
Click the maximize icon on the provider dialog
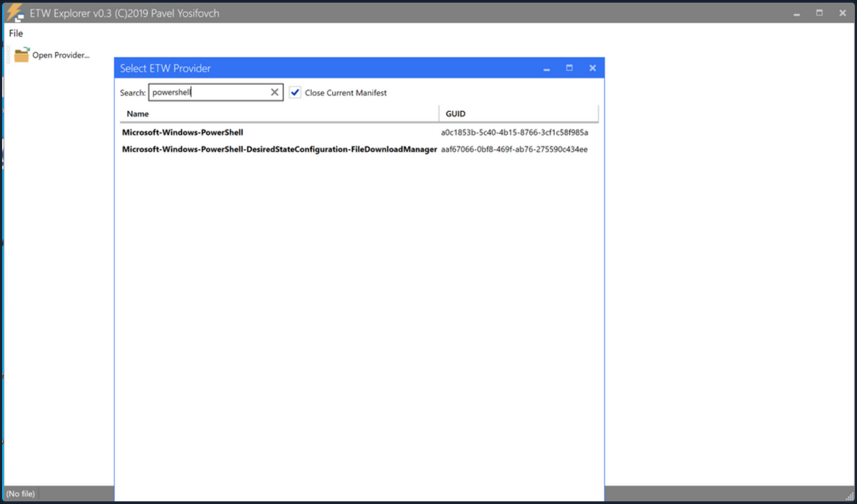coord(569,68)
